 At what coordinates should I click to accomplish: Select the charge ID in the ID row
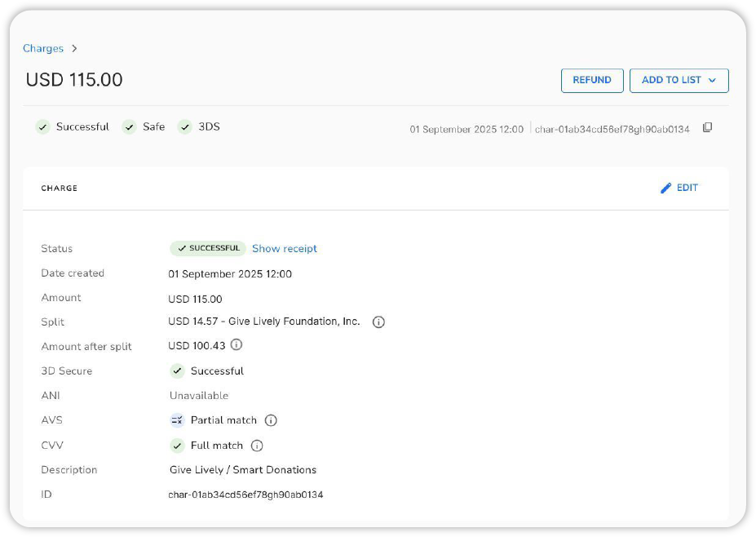[x=245, y=495]
